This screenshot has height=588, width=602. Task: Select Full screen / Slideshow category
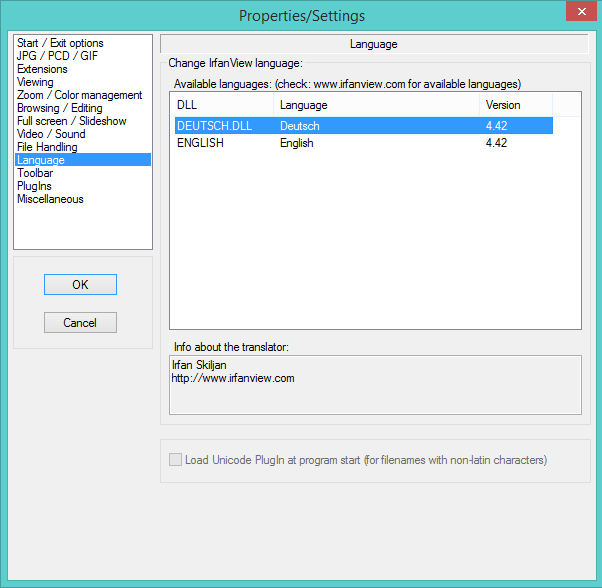(72, 121)
